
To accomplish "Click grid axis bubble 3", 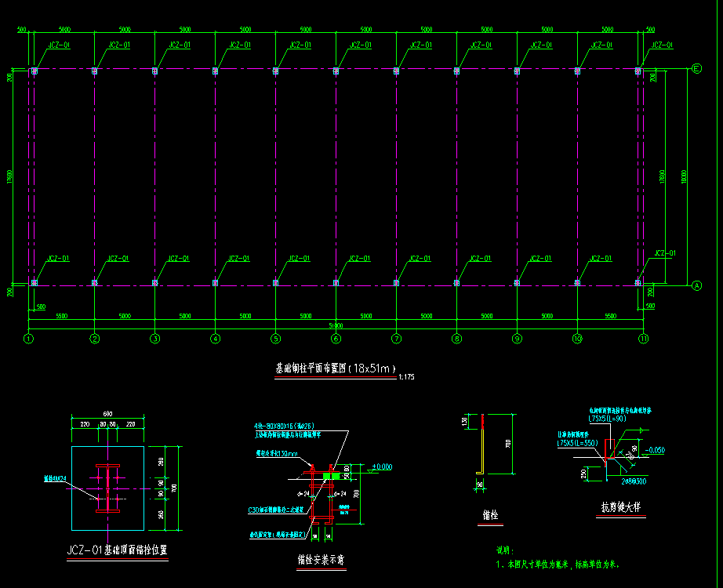I will pyautogui.click(x=155, y=339).
